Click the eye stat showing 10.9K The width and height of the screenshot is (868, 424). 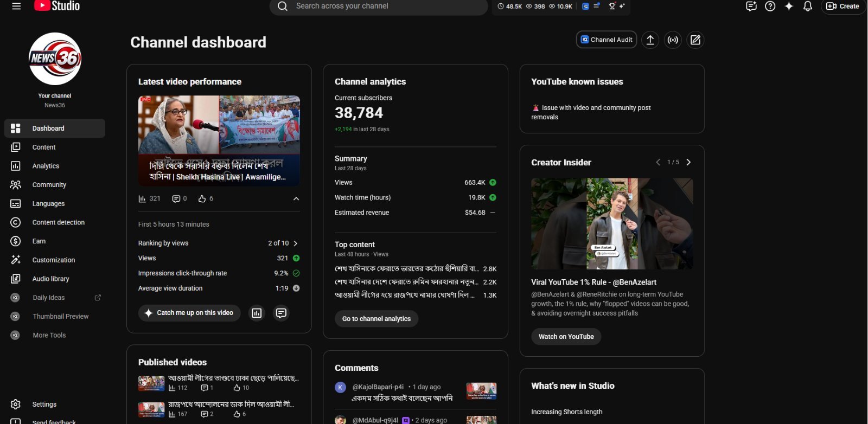coord(561,7)
